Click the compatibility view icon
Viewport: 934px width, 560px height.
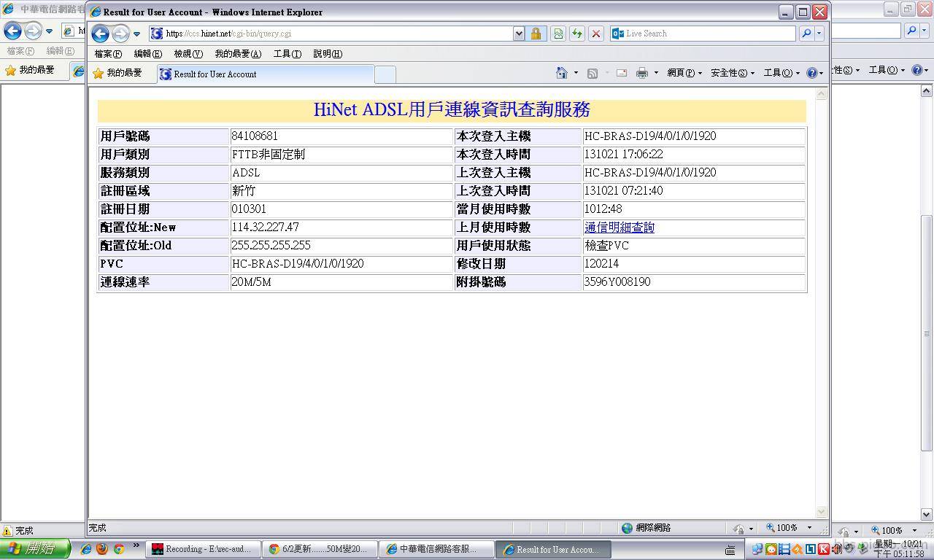pos(558,34)
